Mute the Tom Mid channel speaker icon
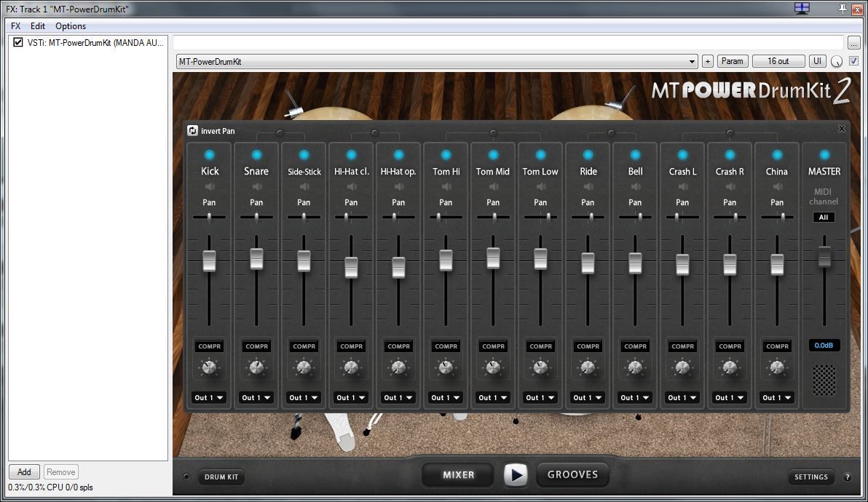 point(493,187)
